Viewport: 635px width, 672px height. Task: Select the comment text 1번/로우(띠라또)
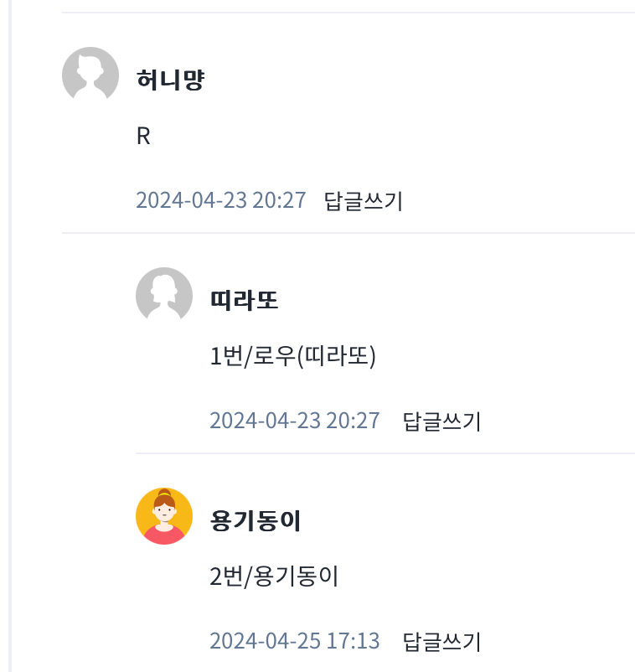292,357
